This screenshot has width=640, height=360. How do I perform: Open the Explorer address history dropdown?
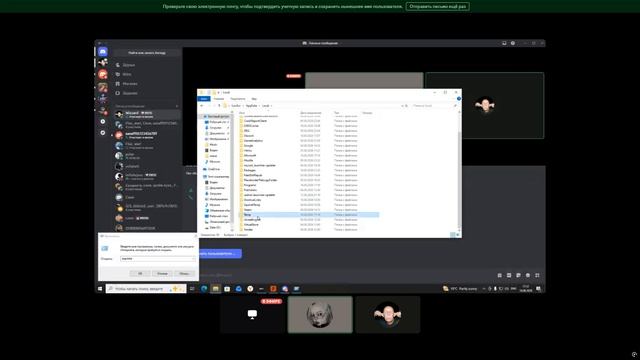tap(402, 106)
